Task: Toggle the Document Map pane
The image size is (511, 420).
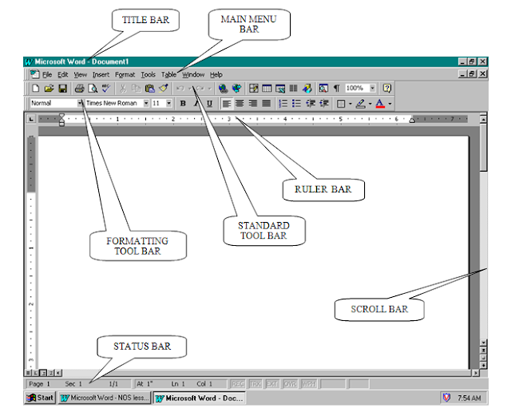Action: 323,89
